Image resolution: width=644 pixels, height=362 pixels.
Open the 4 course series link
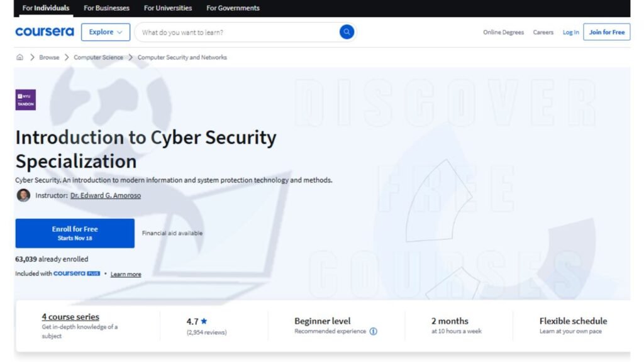point(70,317)
